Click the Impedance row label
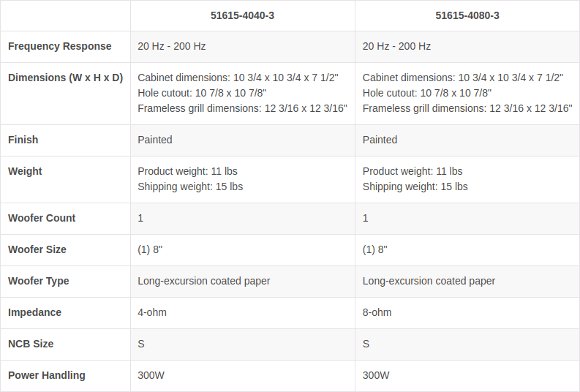The image size is (580, 392). coord(34,312)
